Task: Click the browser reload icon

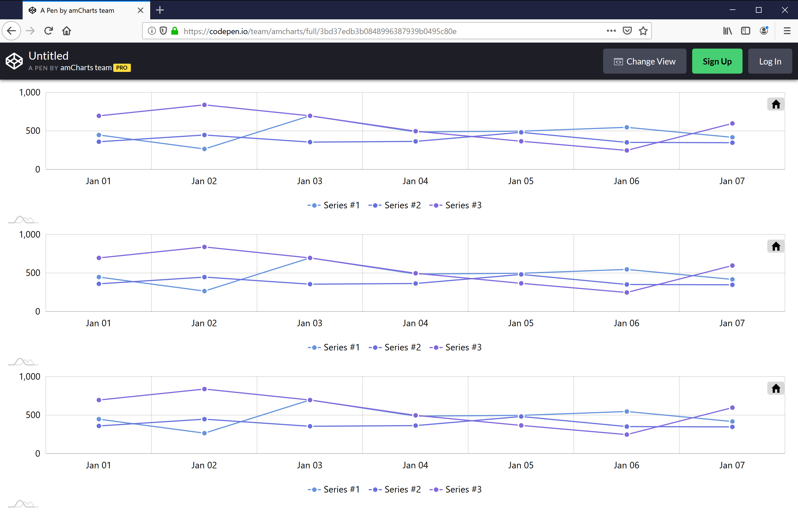Action: [x=49, y=30]
